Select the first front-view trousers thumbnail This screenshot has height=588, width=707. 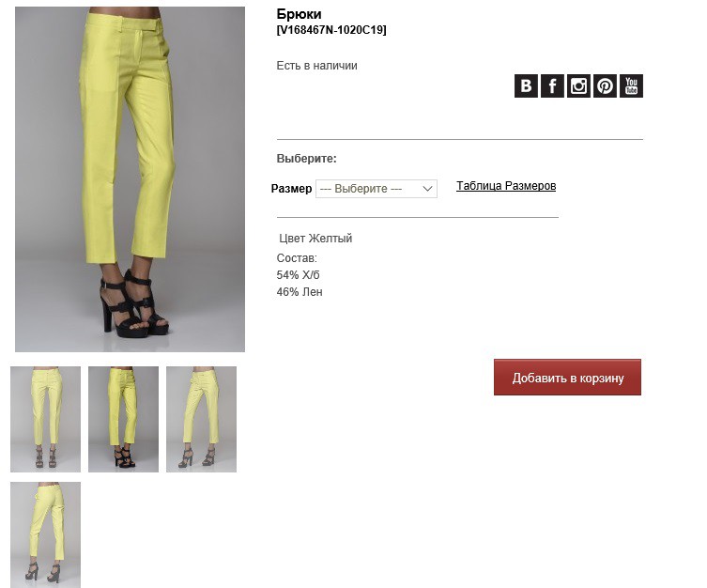pyautogui.click(x=46, y=419)
